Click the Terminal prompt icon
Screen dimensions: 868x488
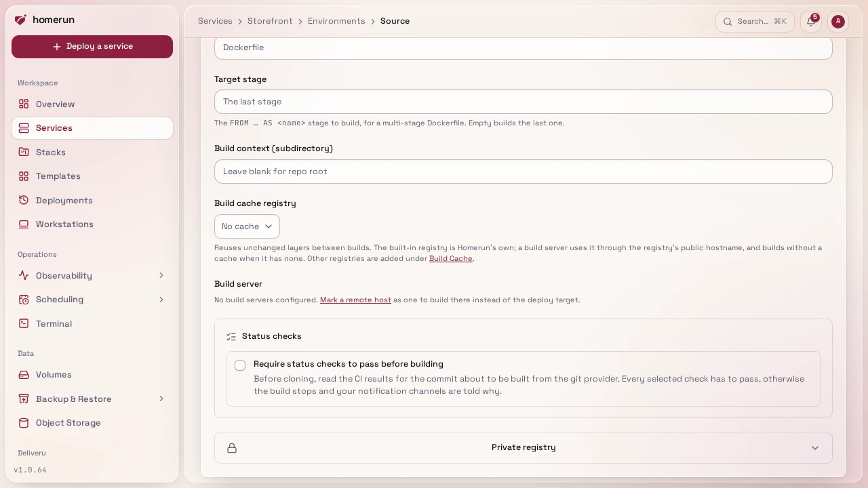coord(24,323)
